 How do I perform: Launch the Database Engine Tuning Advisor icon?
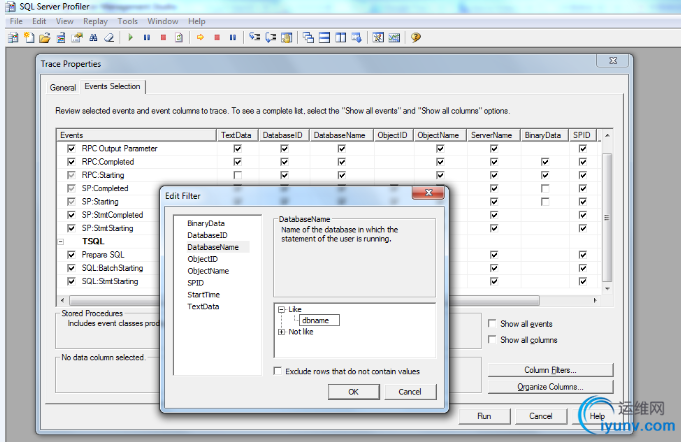(378, 38)
